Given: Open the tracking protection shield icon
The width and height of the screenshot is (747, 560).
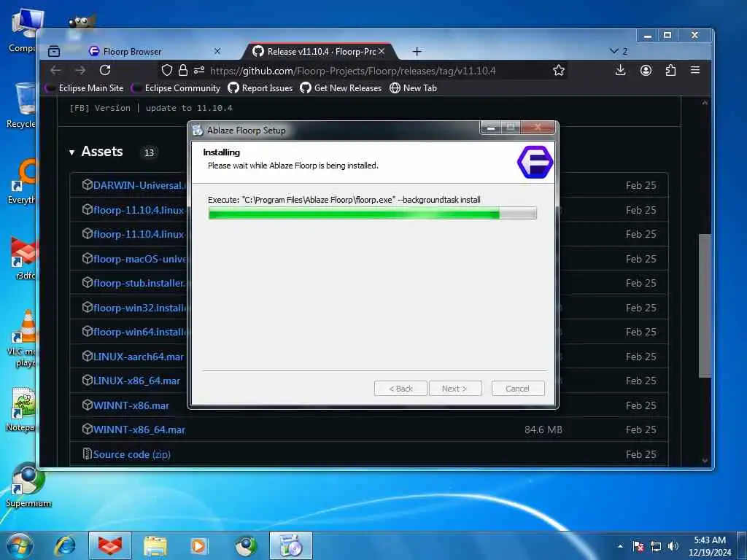Looking at the screenshot, I should [x=167, y=71].
